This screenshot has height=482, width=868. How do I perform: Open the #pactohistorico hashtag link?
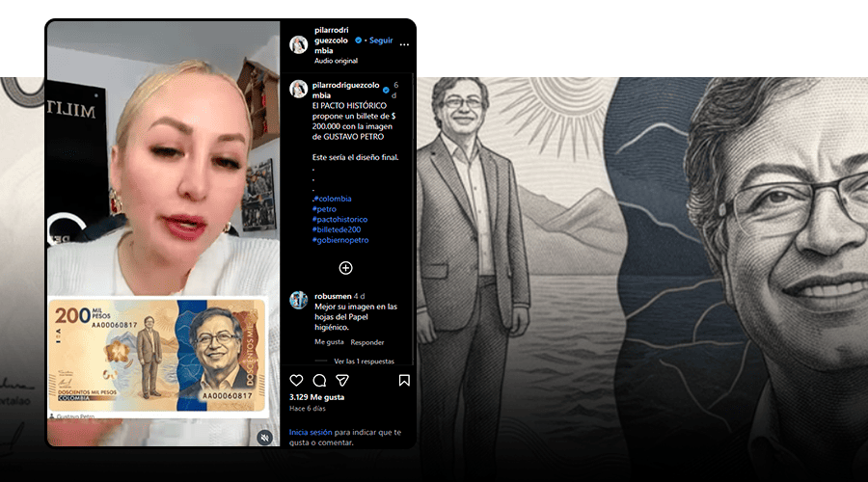339,219
